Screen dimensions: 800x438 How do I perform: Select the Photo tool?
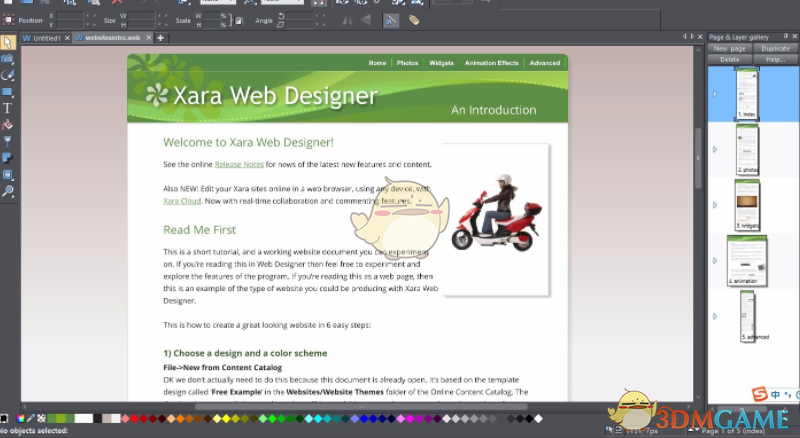[8, 59]
